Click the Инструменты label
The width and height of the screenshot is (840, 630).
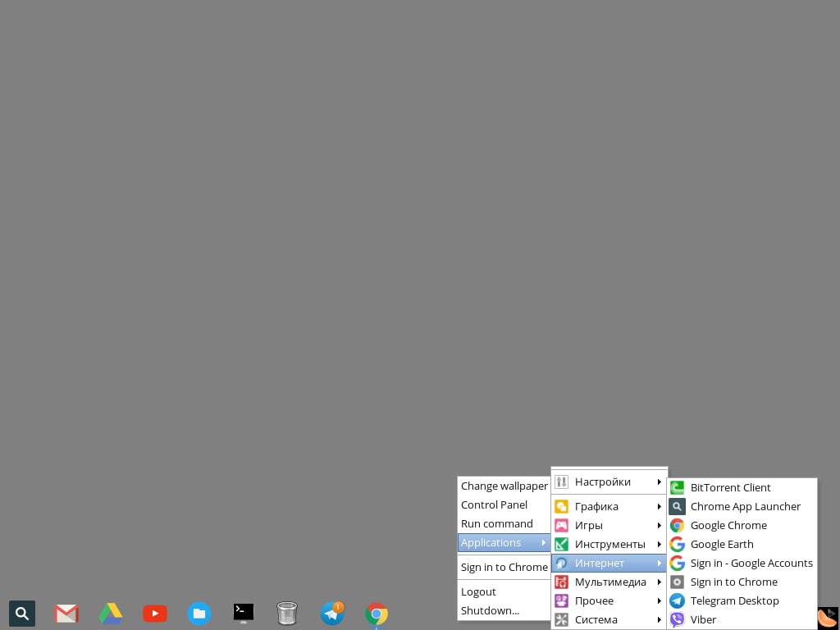609,545
